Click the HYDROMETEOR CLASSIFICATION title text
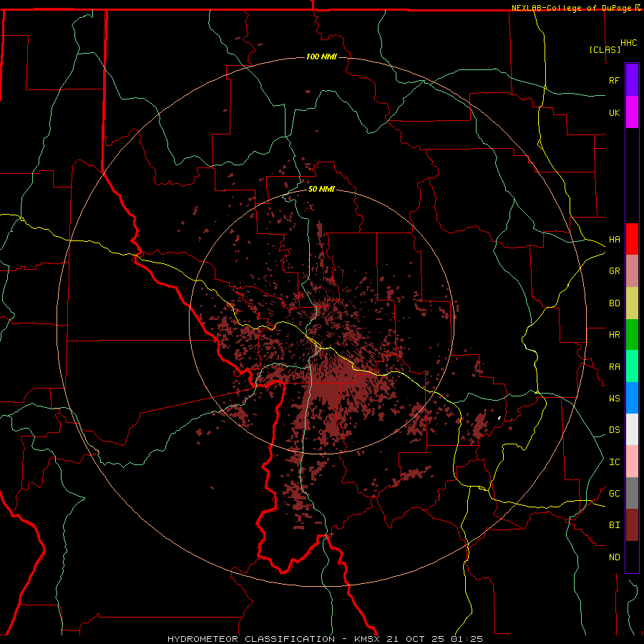 [x=251, y=639]
